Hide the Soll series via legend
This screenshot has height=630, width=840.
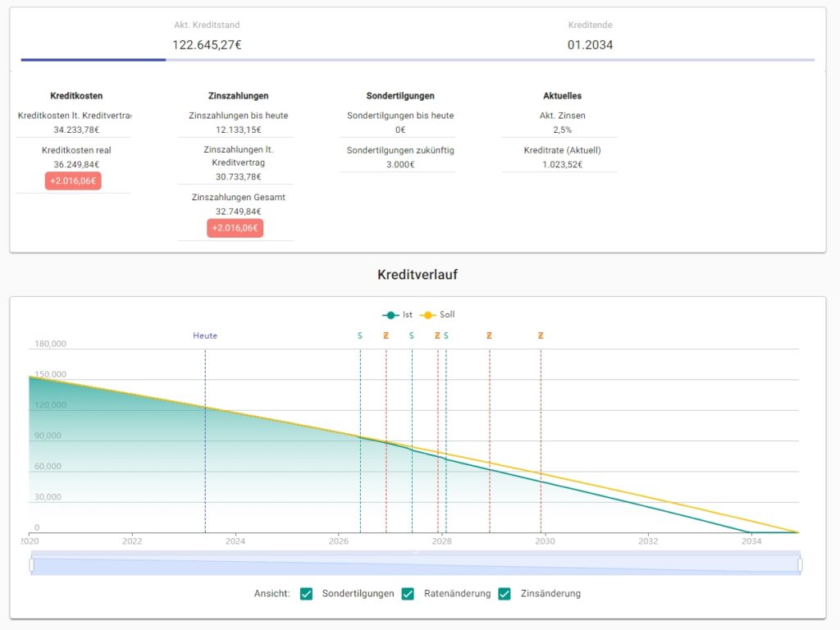(437, 315)
